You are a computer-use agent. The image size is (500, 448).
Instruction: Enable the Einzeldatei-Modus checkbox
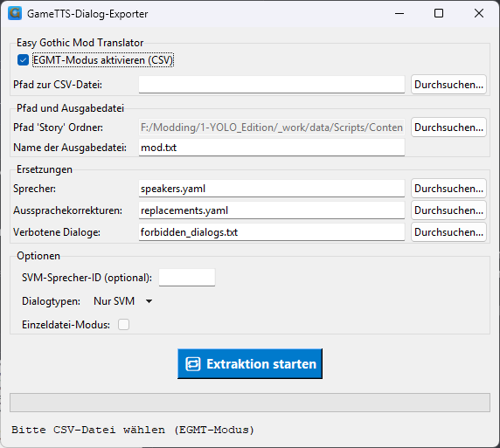(x=124, y=325)
